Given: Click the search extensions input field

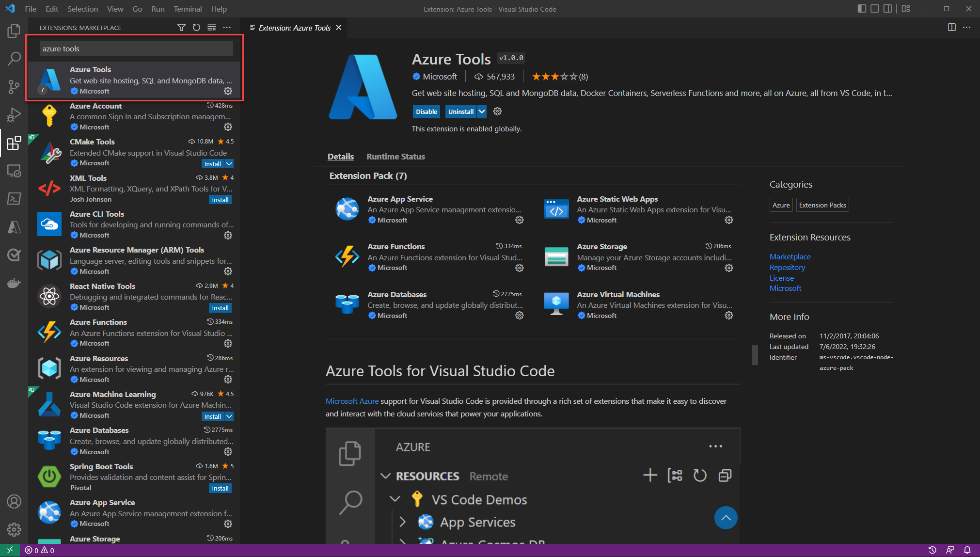Looking at the screenshot, I should pyautogui.click(x=137, y=48).
